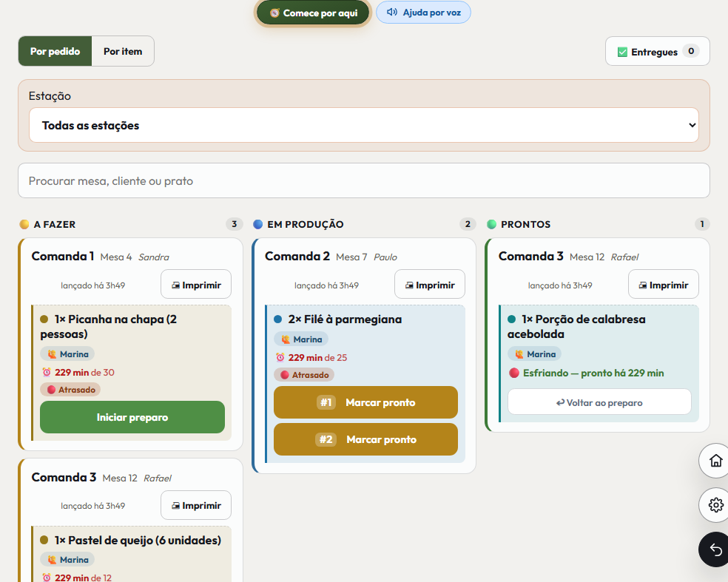Click the home icon floating button
Viewport: 728px width, 582px height.
[715, 461]
